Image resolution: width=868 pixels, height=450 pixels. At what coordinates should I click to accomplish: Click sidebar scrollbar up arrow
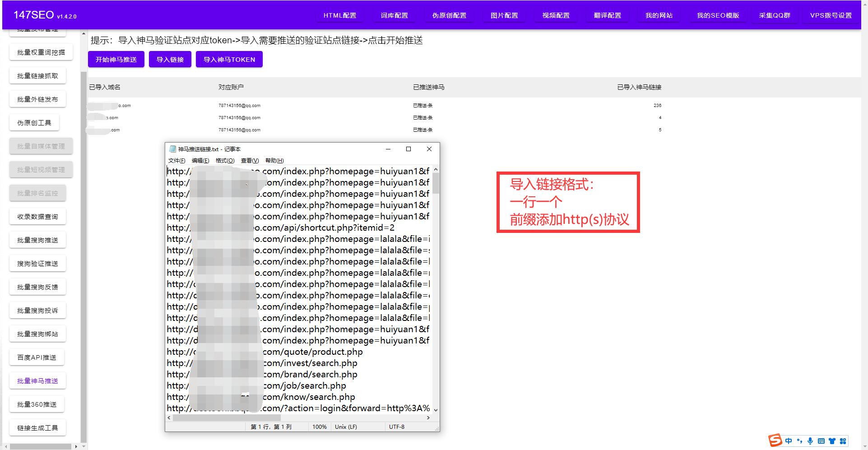[84, 33]
